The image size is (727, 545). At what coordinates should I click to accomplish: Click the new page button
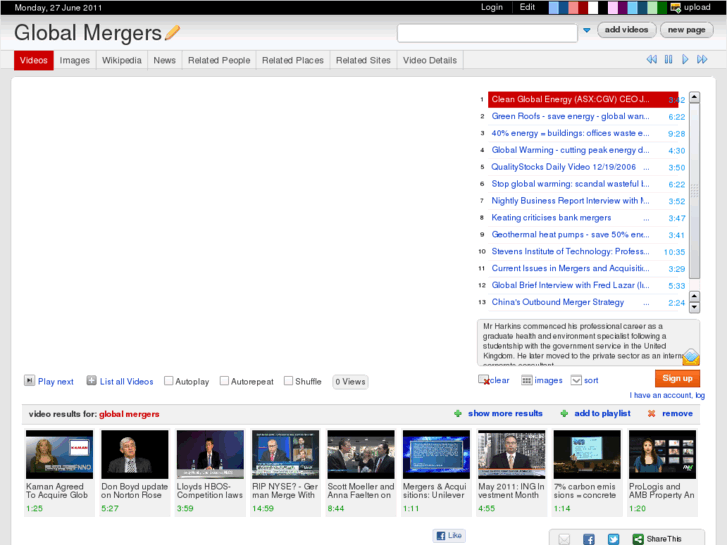tap(686, 30)
